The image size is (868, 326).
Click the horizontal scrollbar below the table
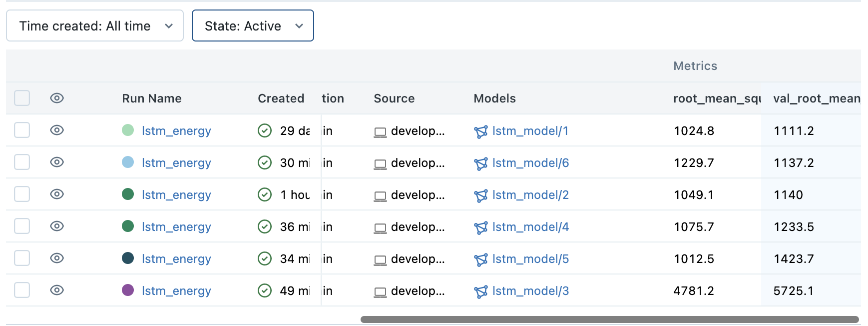pyautogui.click(x=609, y=319)
